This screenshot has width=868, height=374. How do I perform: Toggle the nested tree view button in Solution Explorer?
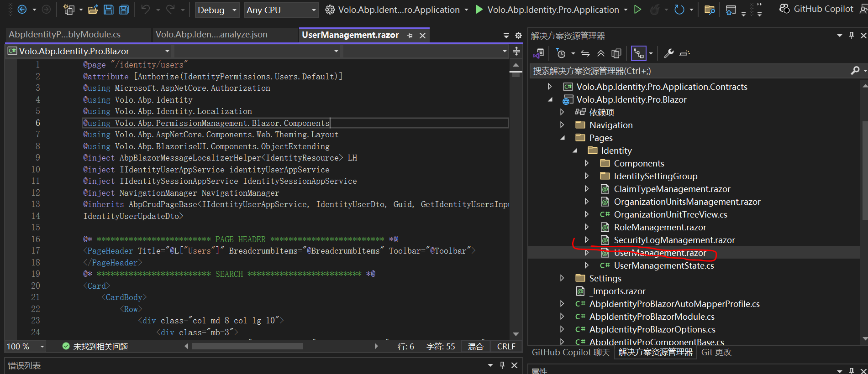point(638,54)
